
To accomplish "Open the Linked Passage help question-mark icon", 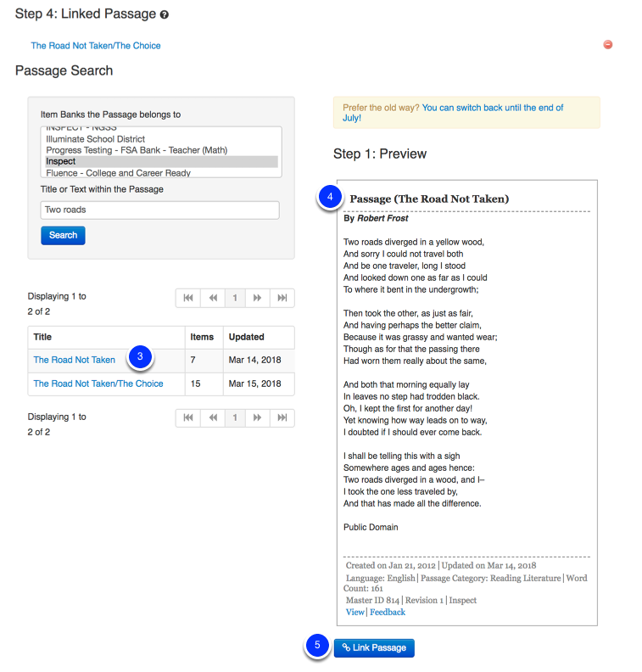I will coord(164,14).
